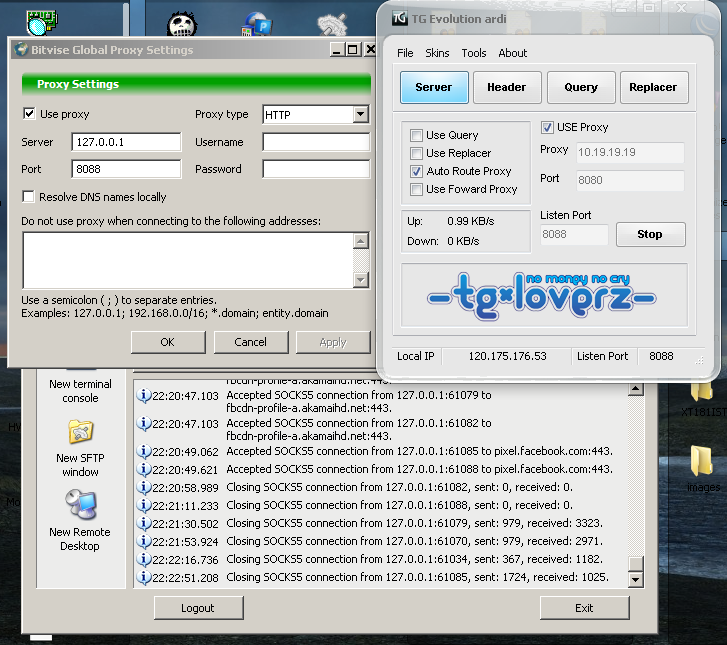Launch New Remote Desktop icon
The height and width of the screenshot is (645, 727).
click(81, 505)
